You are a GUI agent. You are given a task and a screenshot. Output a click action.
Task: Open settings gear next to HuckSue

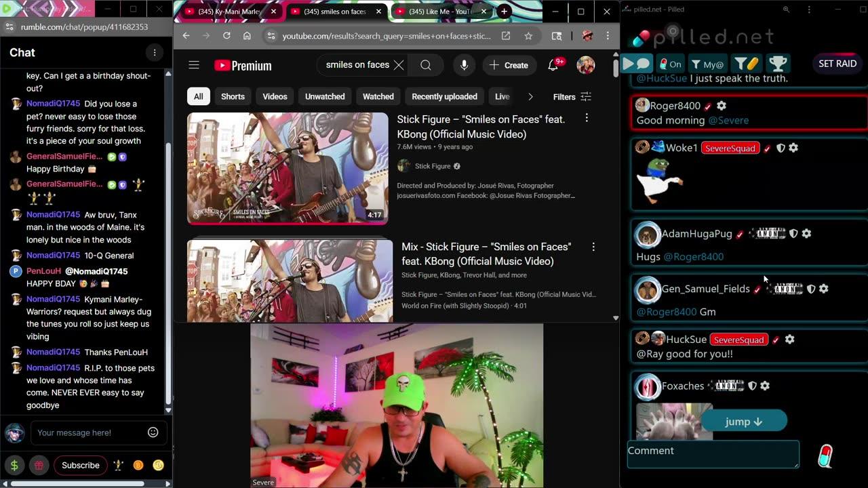789,339
